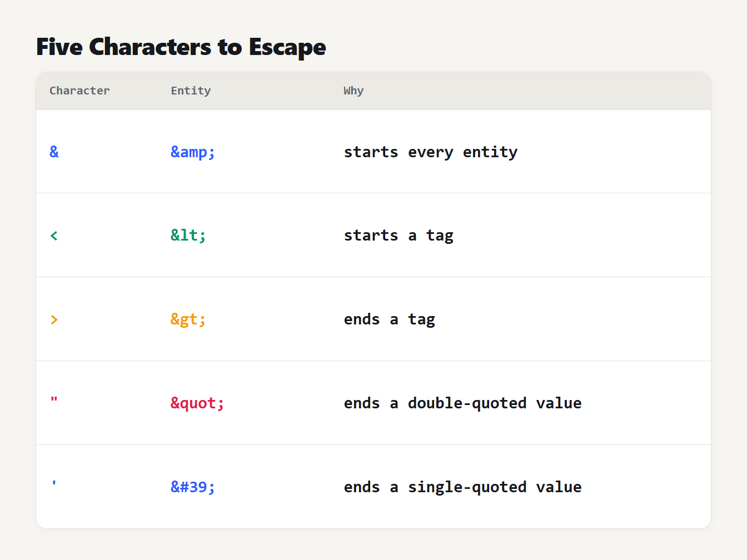Select the "&lt;" entity cell
Image resolution: width=747 pixels, height=560 pixels.
coord(188,236)
